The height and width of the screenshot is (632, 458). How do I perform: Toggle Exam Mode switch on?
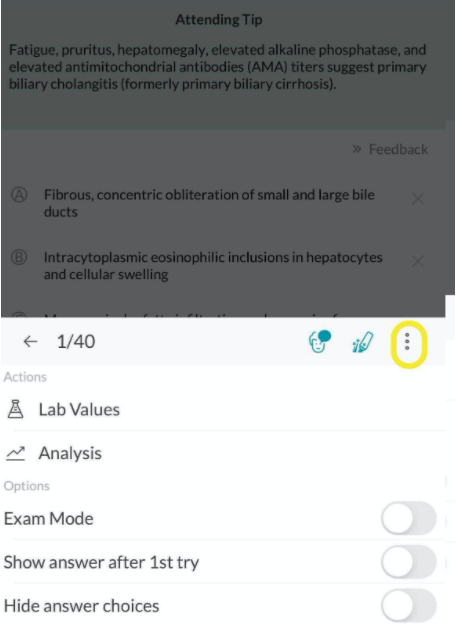click(409, 518)
